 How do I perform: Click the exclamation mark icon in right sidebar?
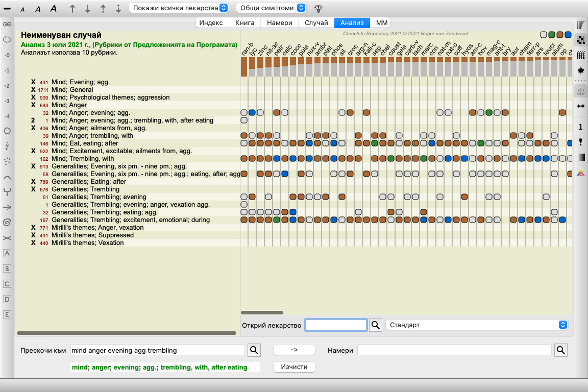click(580, 142)
